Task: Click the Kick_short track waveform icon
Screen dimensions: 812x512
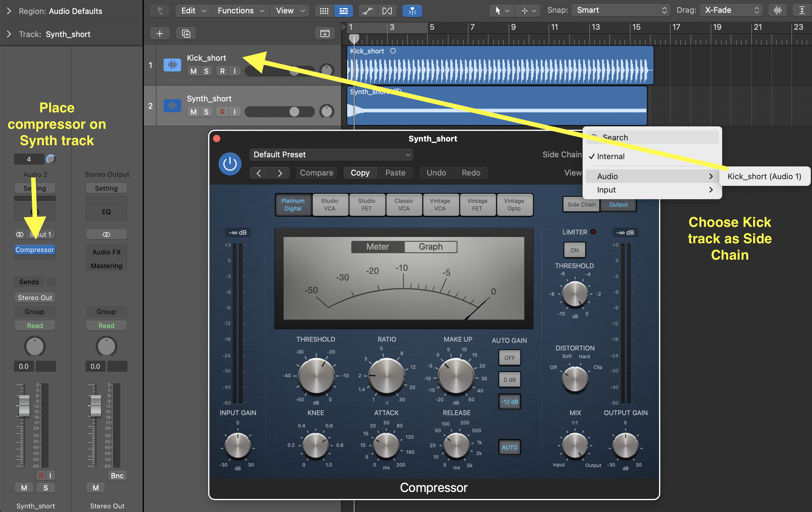Action: point(172,64)
